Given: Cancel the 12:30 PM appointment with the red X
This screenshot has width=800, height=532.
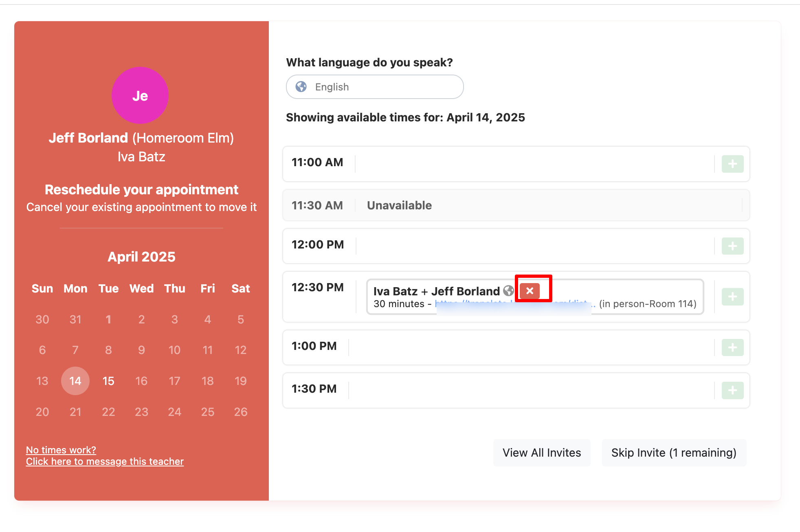Looking at the screenshot, I should click(x=530, y=290).
